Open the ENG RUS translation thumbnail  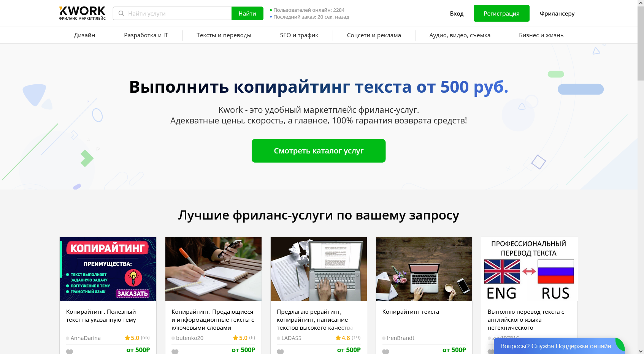point(529,269)
